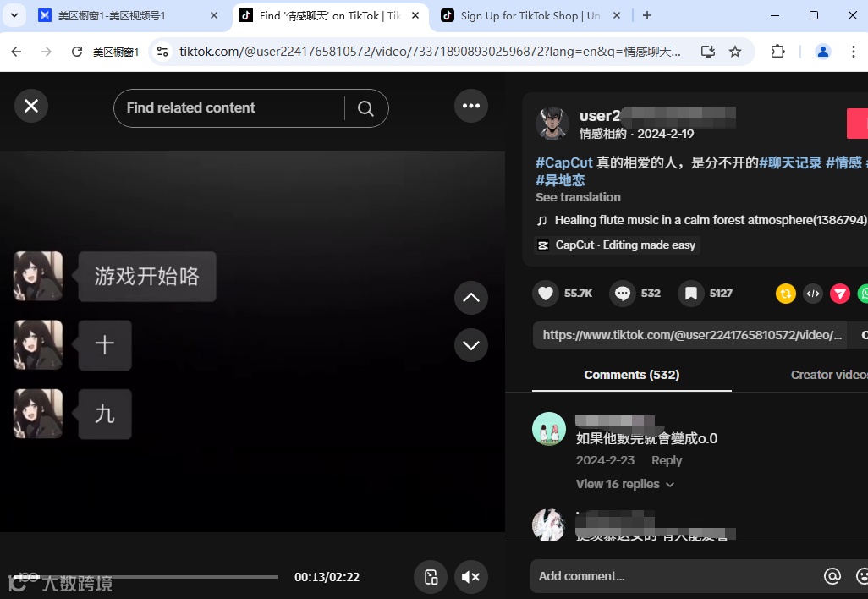
Task: Open tab search dropdown chevron
Action: 14,15
